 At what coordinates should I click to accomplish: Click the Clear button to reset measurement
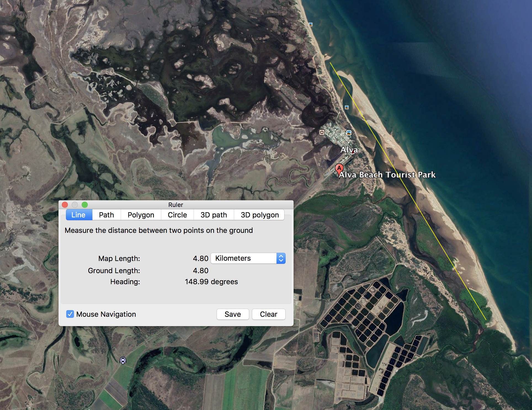(268, 314)
